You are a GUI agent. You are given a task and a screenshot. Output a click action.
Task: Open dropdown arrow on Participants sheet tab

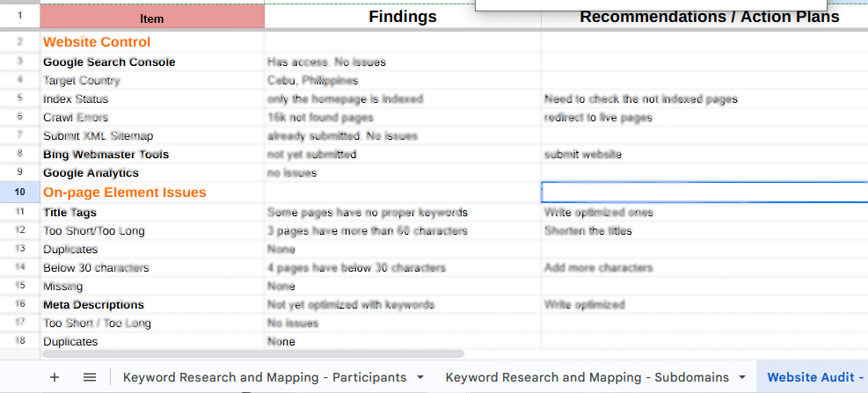[420, 377]
